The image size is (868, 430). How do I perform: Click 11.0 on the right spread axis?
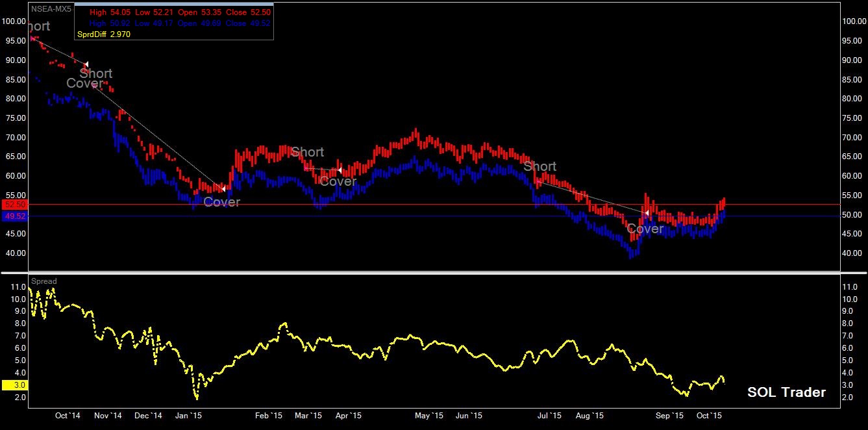pyautogui.click(x=849, y=286)
